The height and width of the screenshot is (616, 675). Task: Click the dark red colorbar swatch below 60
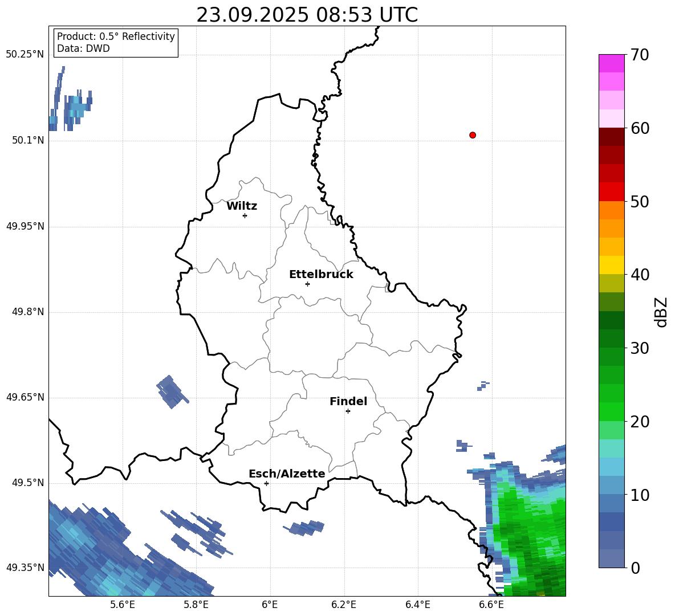(611, 137)
